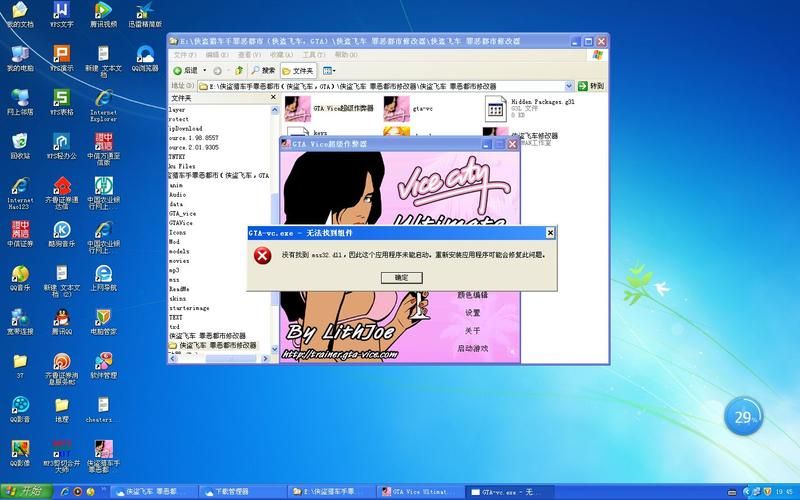
Task: Close the GTA-vc.exe error dialog
Action: pos(550,233)
